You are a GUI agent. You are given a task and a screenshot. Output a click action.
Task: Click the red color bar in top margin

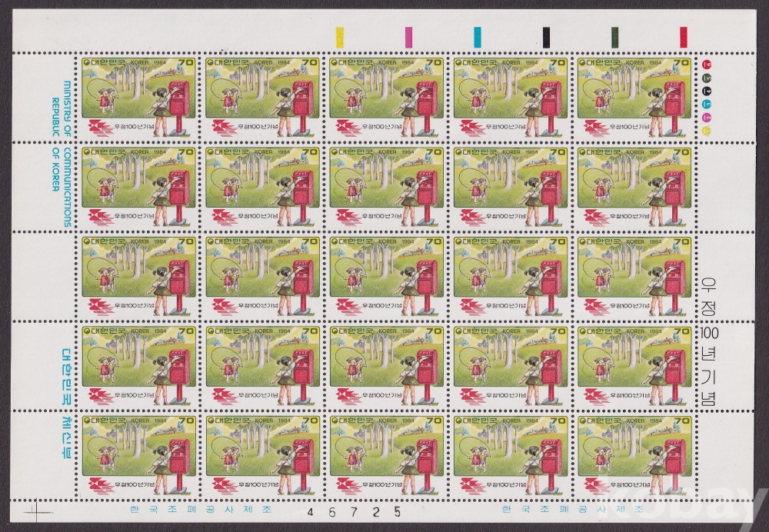[x=683, y=36]
